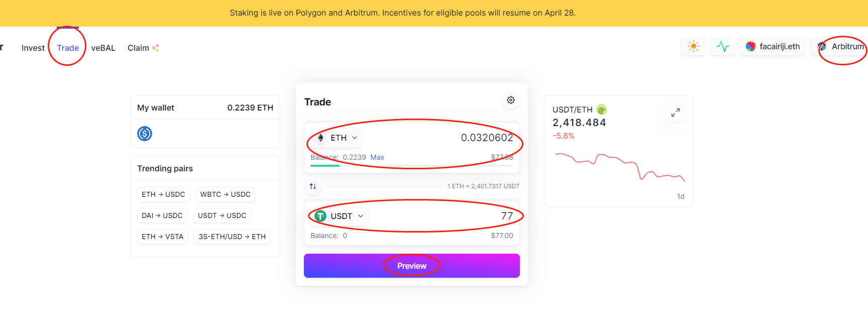Open the ETH token selector dropdown
The height and width of the screenshot is (334, 868).
click(338, 138)
